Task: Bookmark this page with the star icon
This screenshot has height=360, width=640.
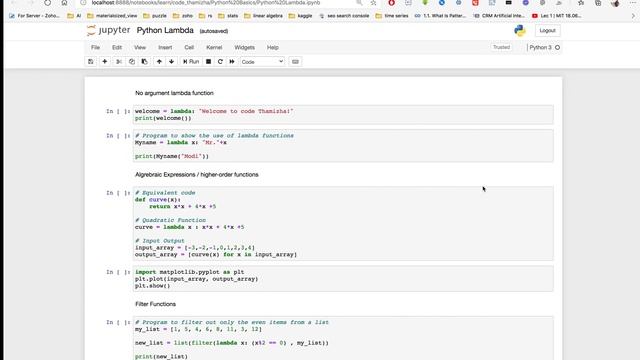Action: [x=373, y=2]
